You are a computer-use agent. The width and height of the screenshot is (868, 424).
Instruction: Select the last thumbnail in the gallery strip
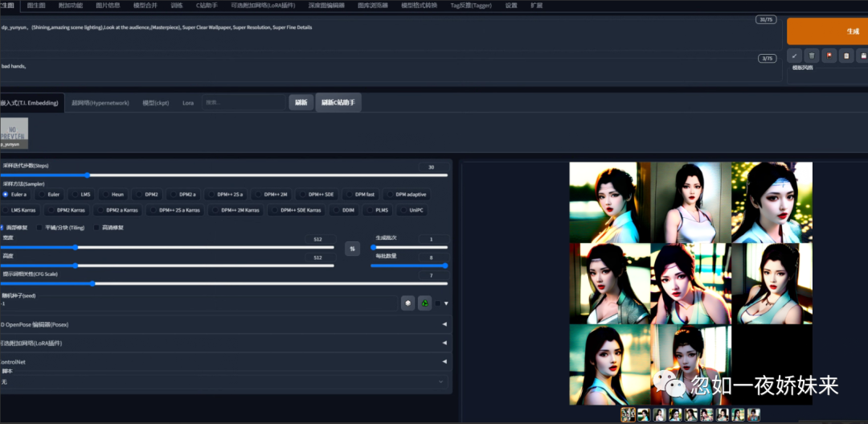pyautogui.click(x=753, y=414)
